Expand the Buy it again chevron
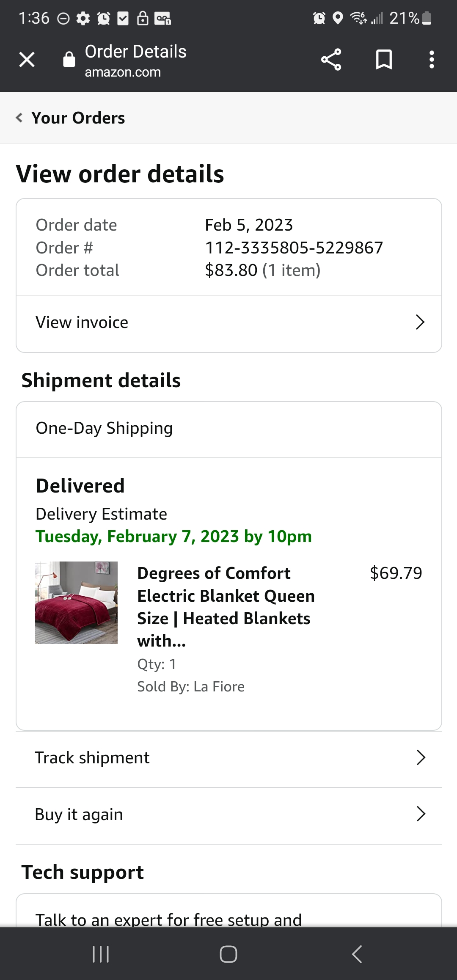This screenshot has height=980, width=457. pyautogui.click(x=421, y=814)
